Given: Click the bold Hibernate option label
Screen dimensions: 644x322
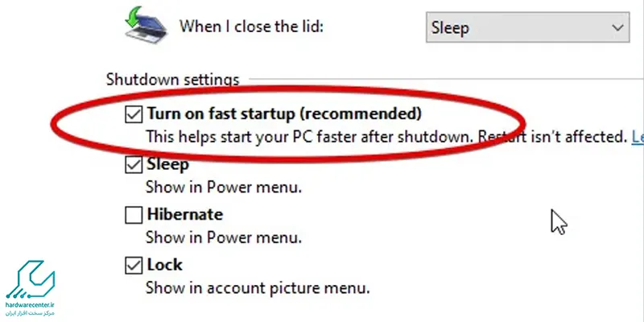Looking at the screenshot, I should coord(185,215).
